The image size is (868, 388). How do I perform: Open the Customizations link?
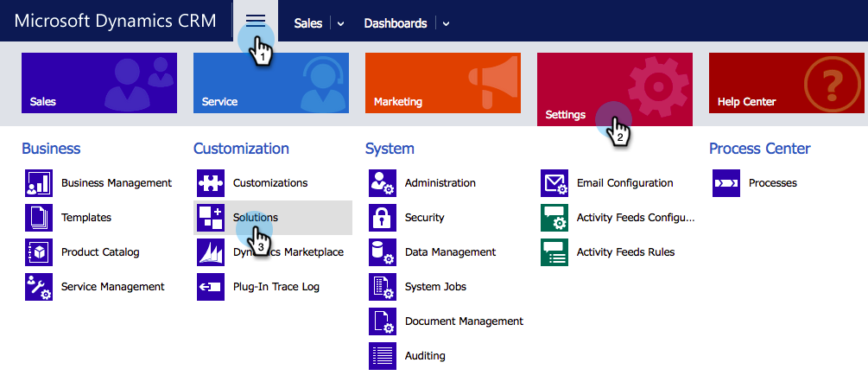[270, 183]
